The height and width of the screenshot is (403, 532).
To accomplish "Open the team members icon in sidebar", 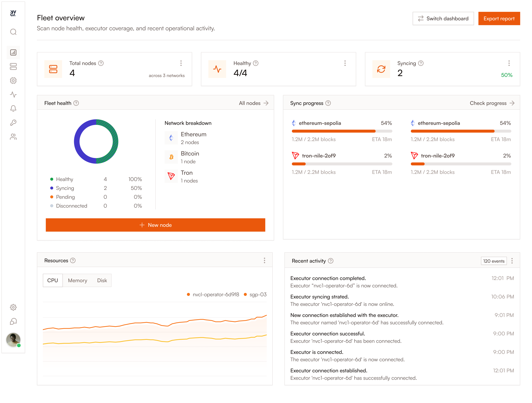I will click(13, 136).
